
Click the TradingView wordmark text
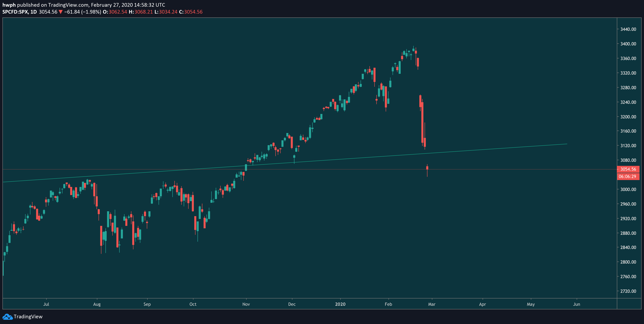coord(28,316)
